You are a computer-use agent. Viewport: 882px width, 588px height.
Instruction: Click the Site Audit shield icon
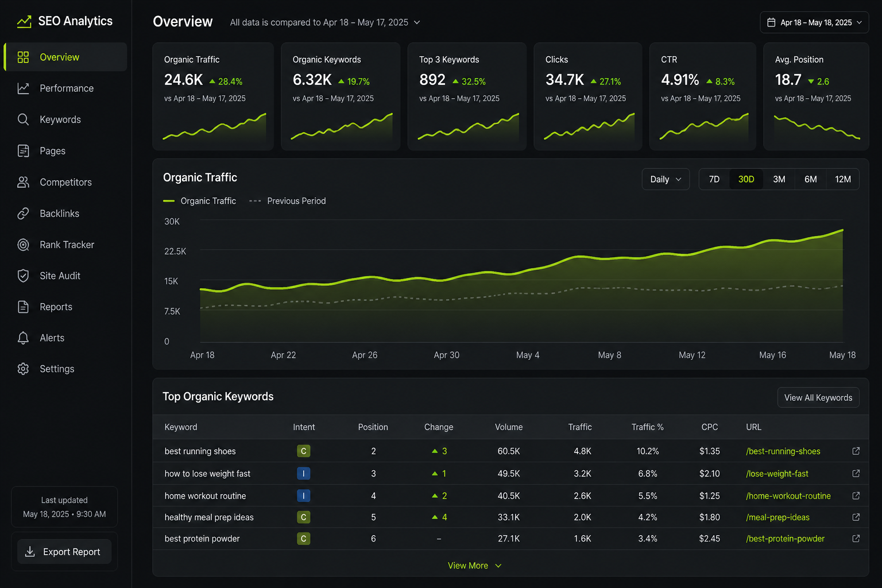(23, 276)
